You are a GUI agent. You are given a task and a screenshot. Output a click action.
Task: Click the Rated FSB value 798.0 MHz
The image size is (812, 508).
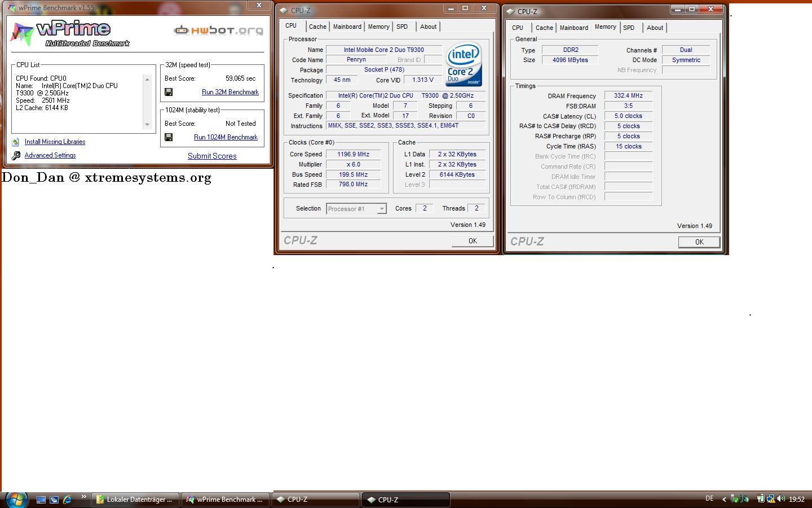(x=353, y=184)
